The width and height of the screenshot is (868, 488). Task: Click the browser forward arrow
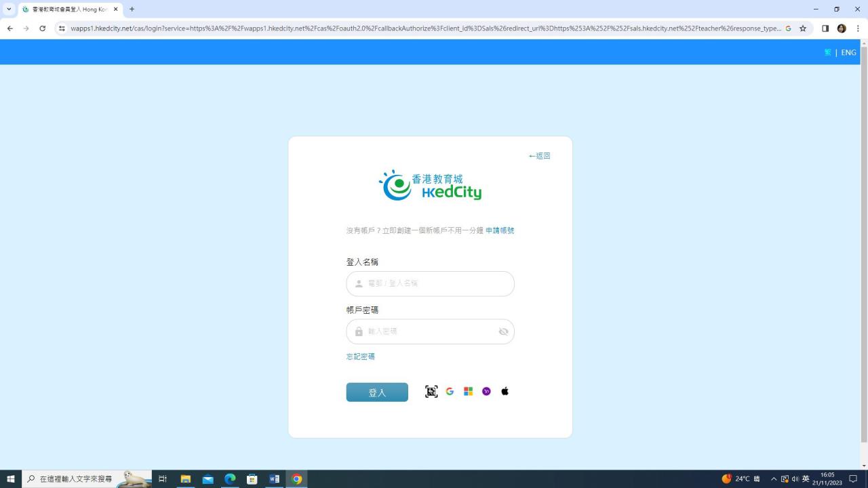pos(26,28)
